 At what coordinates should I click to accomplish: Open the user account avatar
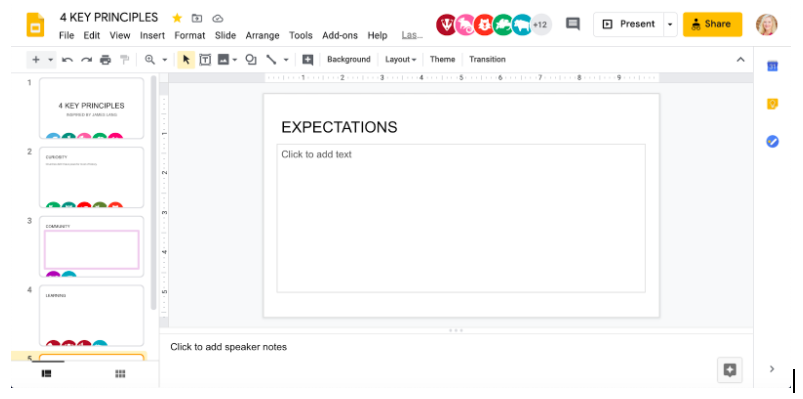(767, 25)
